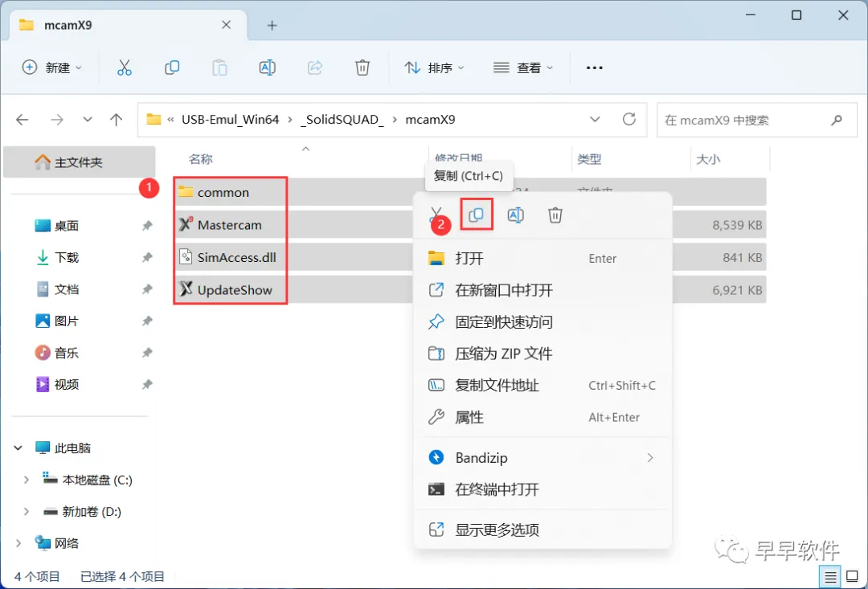
Task: Choose 在新窗口中打开 in context menu
Action: coord(542,290)
